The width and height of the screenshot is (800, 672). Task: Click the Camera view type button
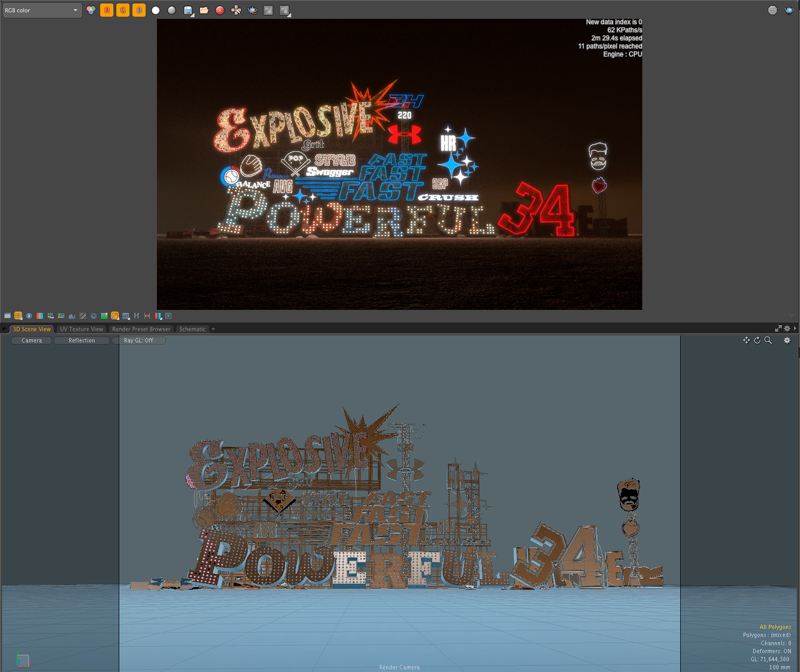32,341
